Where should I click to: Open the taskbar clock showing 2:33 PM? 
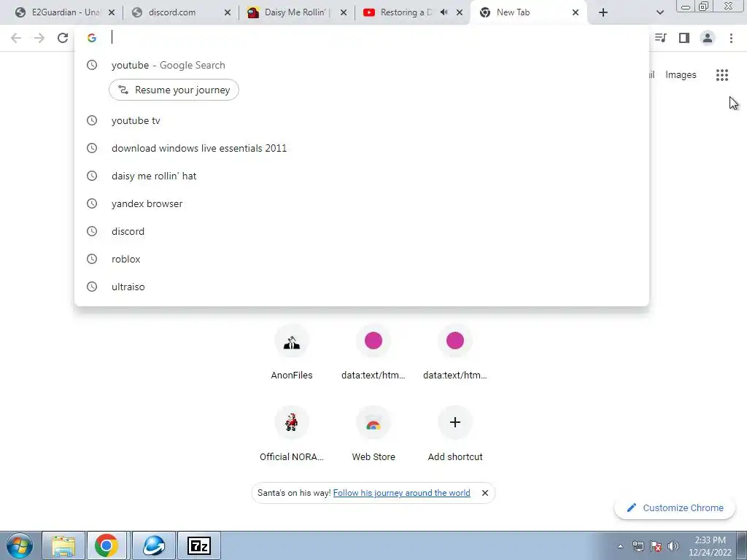tap(710, 546)
